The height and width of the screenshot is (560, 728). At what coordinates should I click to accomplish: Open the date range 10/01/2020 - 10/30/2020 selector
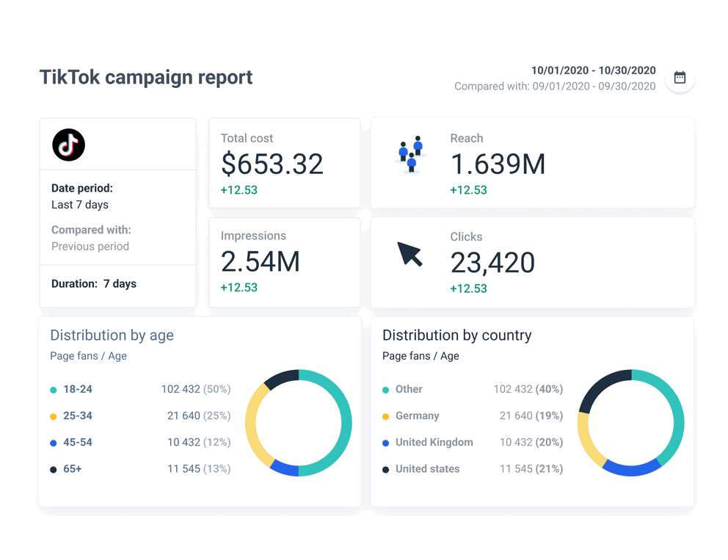tap(593, 70)
